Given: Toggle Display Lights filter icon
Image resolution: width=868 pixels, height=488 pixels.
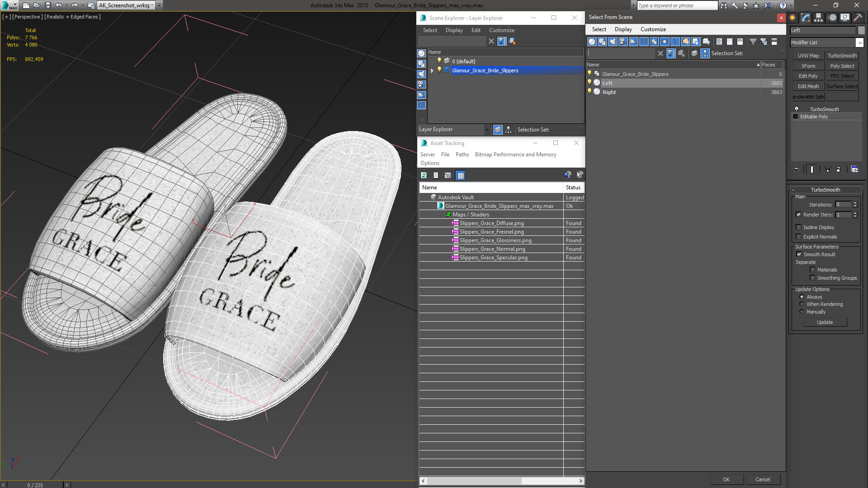Looking at the screenshot, I should pyautogui.click(x=613, y=42).
